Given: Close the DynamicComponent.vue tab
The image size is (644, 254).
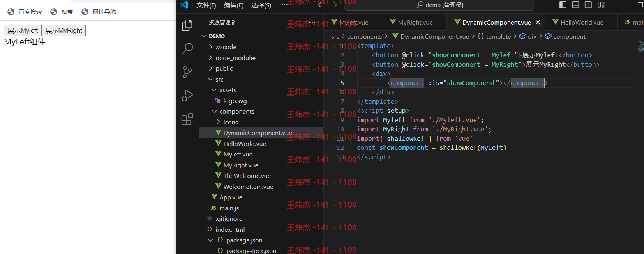Looking at the screenshot, I should 538,22.
